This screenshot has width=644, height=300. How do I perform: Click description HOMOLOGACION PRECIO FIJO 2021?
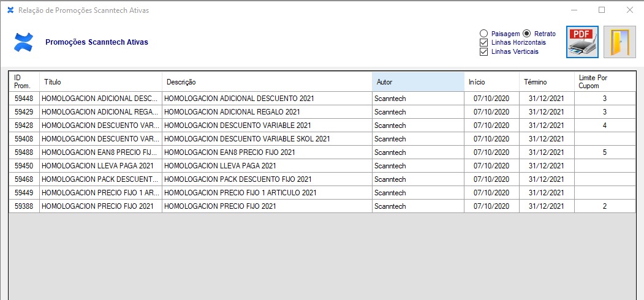coord(267,206)
